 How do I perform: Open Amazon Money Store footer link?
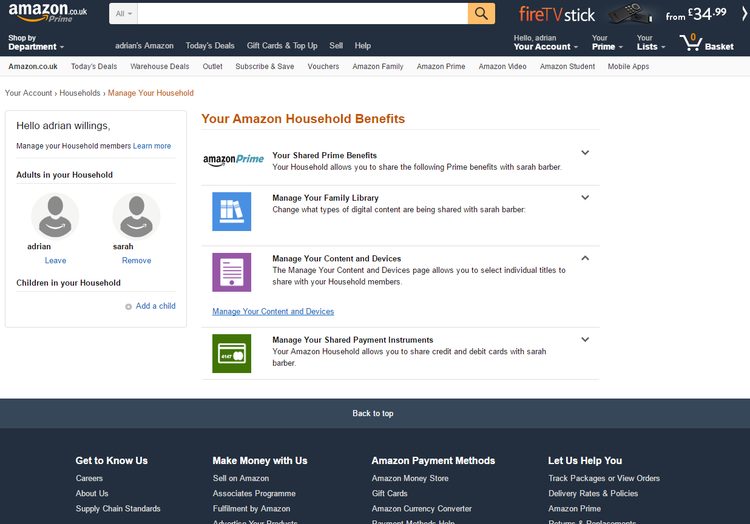[x=410, y=478]
